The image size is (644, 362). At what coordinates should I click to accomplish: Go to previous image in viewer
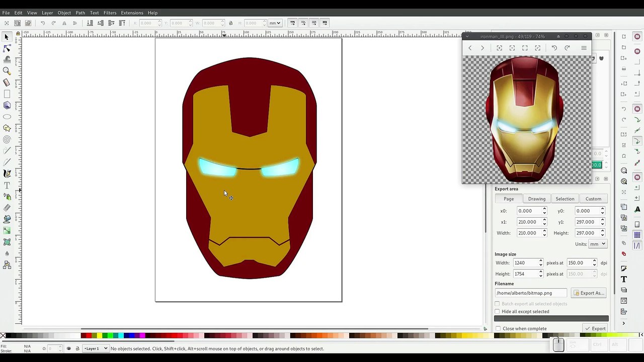pyautogui.click(x=470, y=48)
